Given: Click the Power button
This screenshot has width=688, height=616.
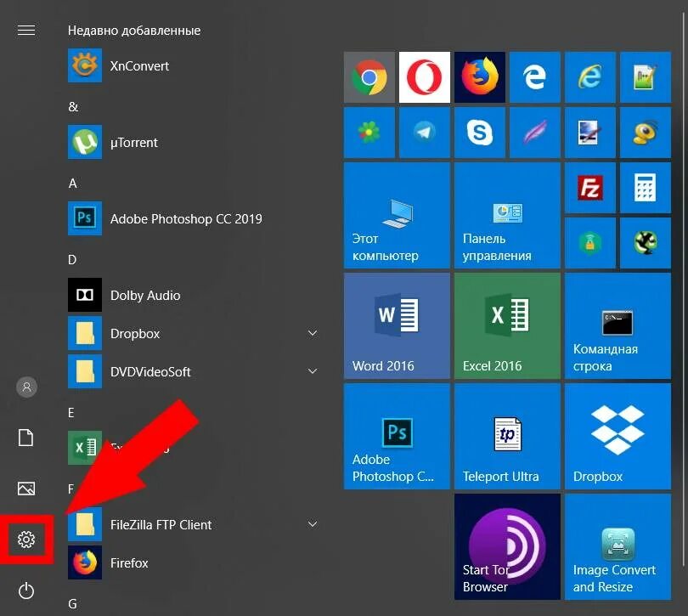Looking at the screenshot, I should coord(25,591).
